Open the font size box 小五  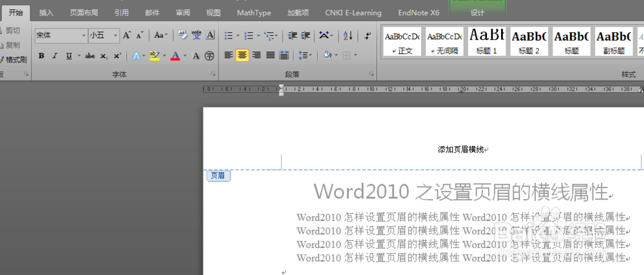[104, 35]
